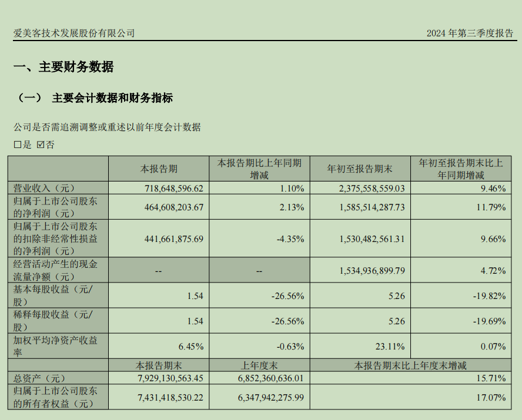Click column header 本报告期比上年同期增减
Viewport: 522px width, 420px height.
[x=259, y=169]
